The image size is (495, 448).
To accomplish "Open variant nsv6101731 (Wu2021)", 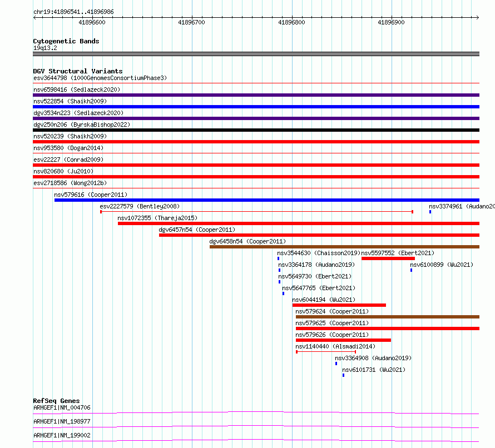I will point(374,370).
